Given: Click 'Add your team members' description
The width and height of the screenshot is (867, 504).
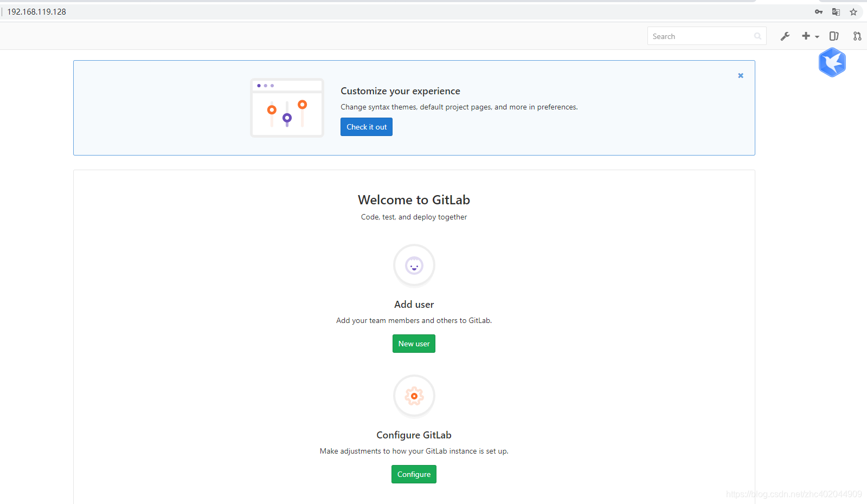Looking at the screenshot, I should [x=414, y=320].
